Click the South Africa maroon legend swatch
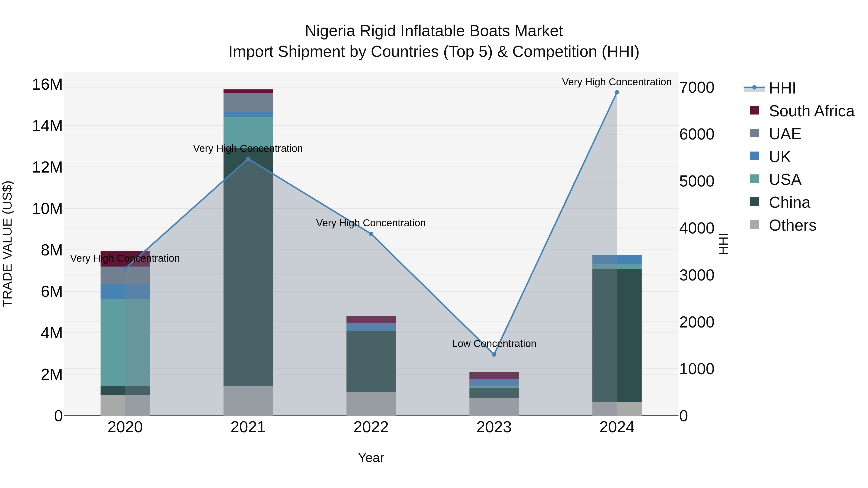 [x=754, y=110]
